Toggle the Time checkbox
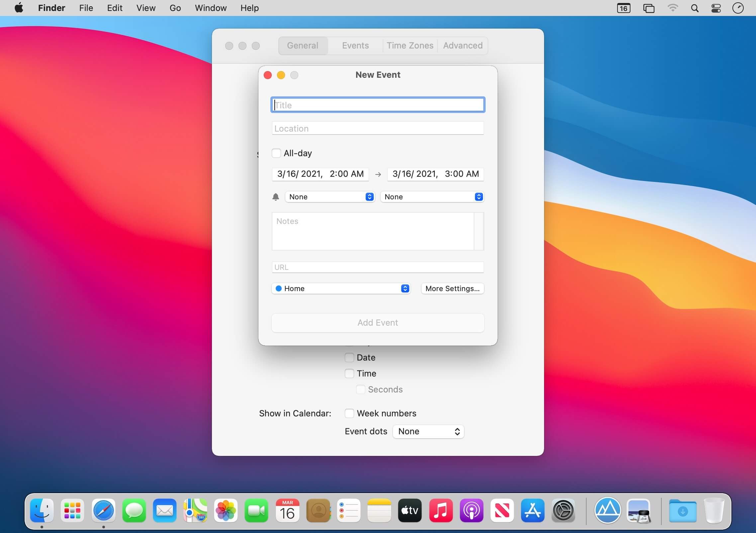The image size is (756, 533). tap(349, 373)
